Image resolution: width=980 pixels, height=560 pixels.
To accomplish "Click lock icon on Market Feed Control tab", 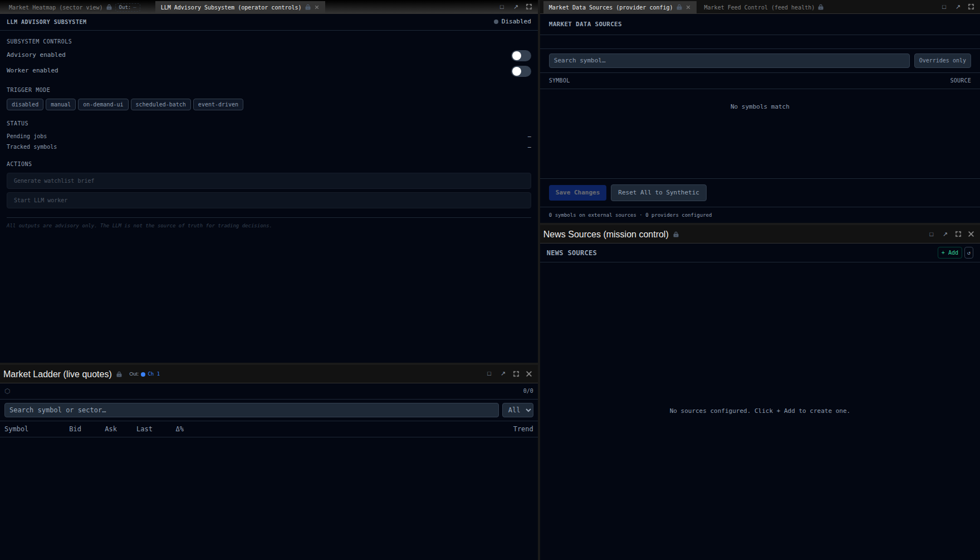I will point(821,7).
